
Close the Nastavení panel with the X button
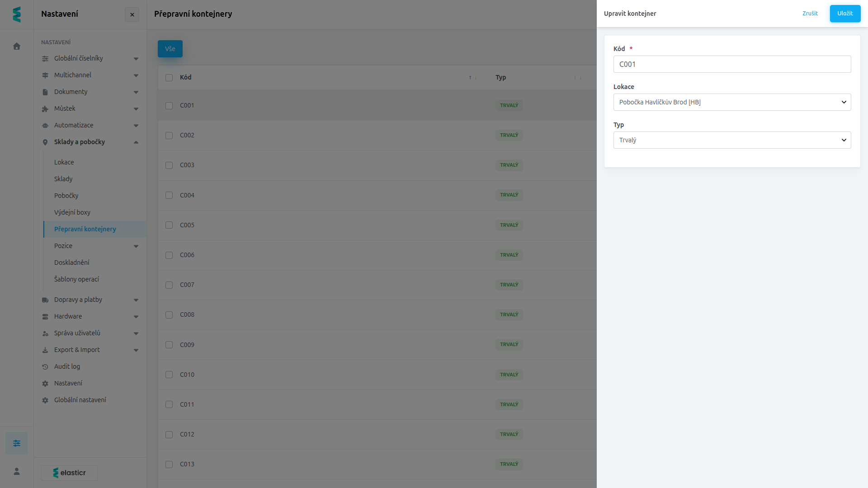[132, 14]
